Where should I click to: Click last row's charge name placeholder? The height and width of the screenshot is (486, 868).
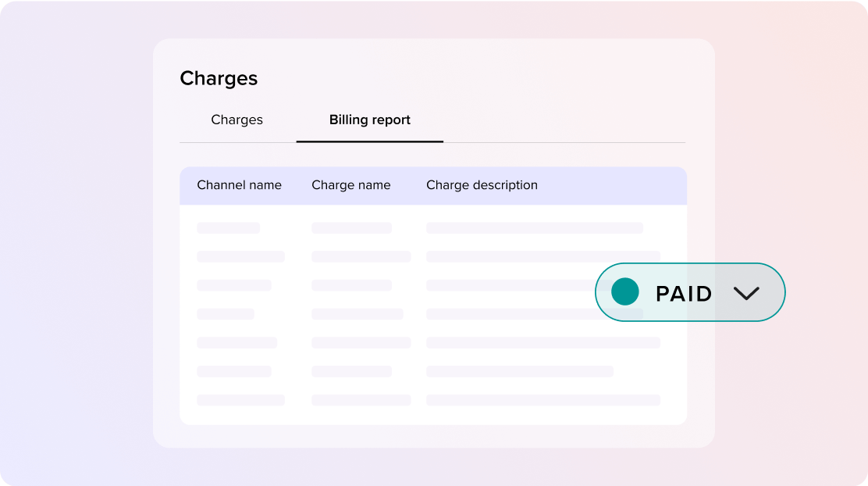click(361, 400)
